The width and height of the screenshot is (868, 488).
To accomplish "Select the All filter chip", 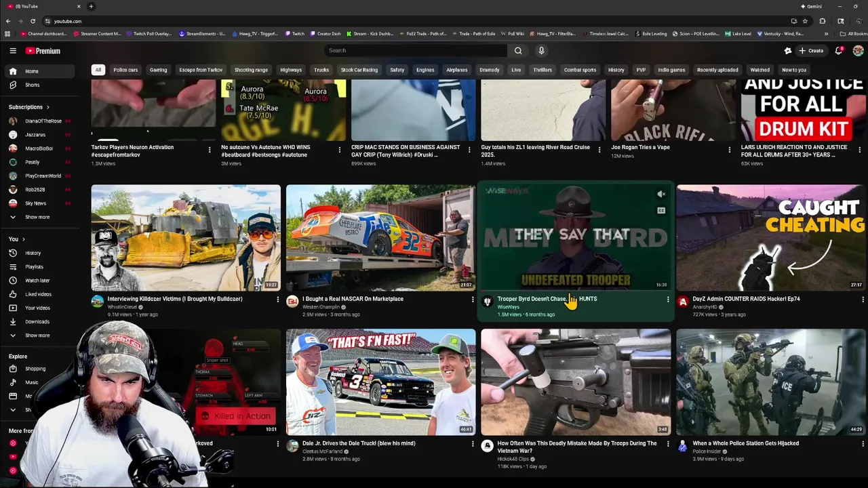I will point(98,70).
